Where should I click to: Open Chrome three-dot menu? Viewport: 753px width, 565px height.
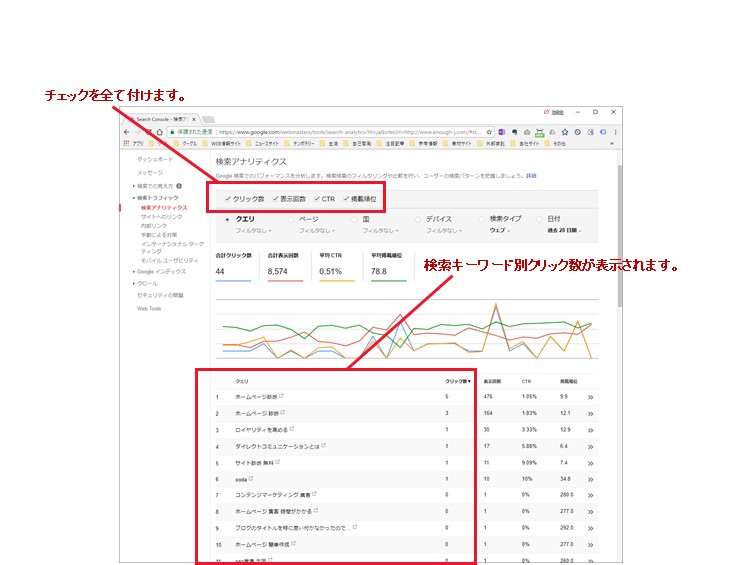coord(615,132)
